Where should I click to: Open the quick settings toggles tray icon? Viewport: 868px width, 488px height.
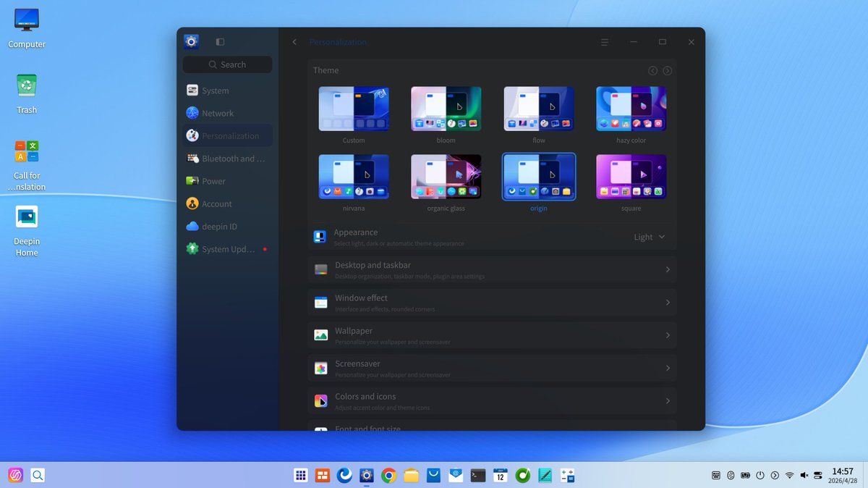(x=818, y=476)
